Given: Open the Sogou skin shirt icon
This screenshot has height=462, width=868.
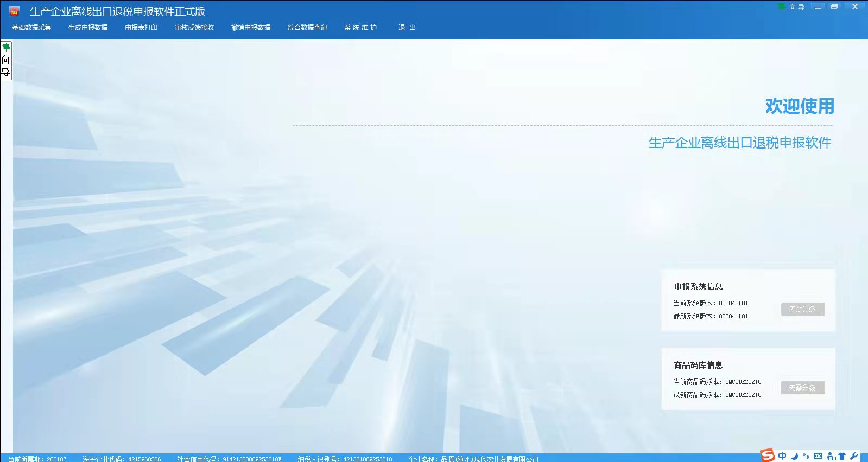Looking at the screenshot, I should [x=842, y=456].
